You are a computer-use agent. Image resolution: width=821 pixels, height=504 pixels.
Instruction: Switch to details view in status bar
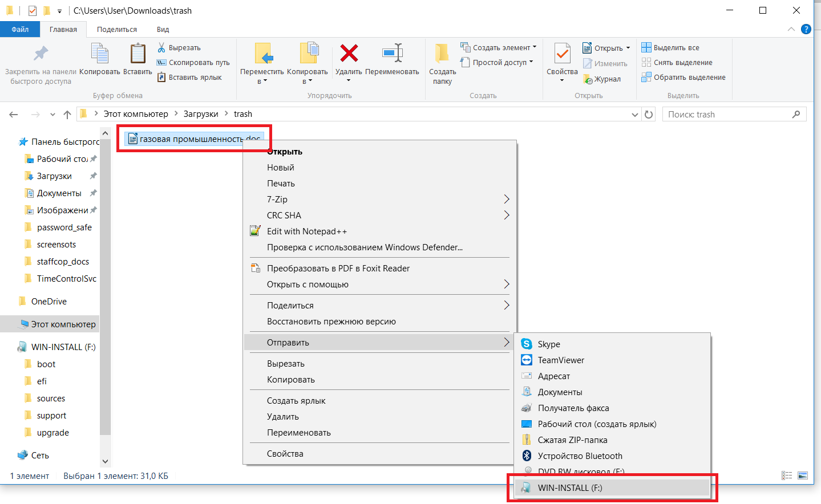(787, 475)
